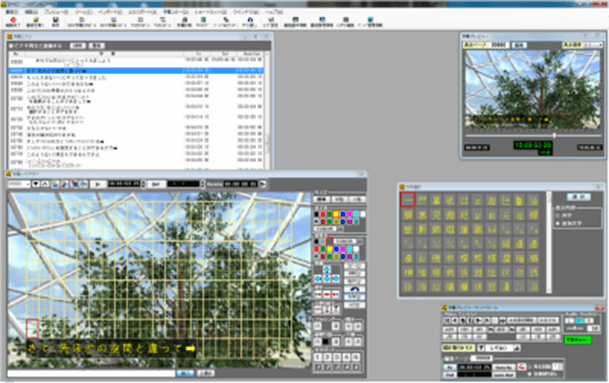609x383 pixels.
Task: Open the dropdown at left of editor toolbar
Action: 19,184
